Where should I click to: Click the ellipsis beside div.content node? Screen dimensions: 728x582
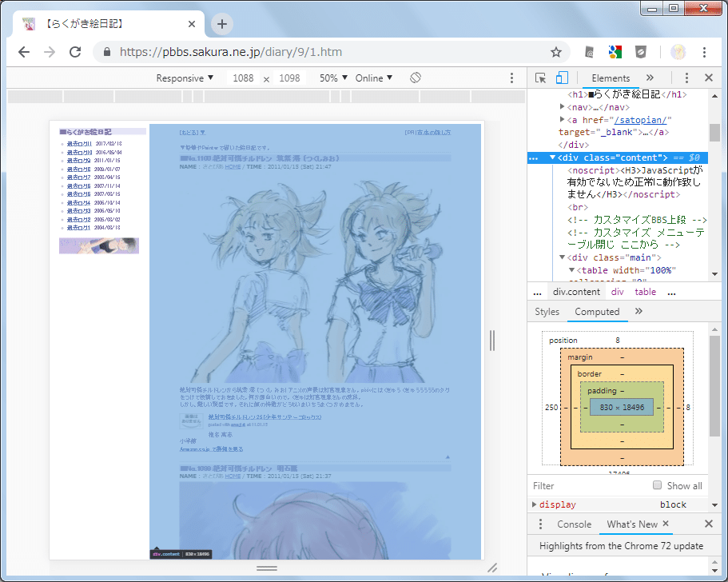534,158
